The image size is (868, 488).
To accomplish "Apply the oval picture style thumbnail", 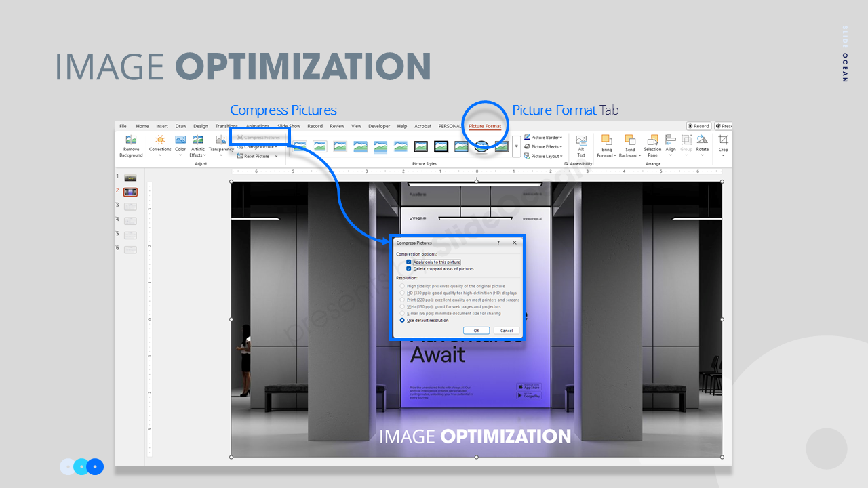I will tap(482, 146).
